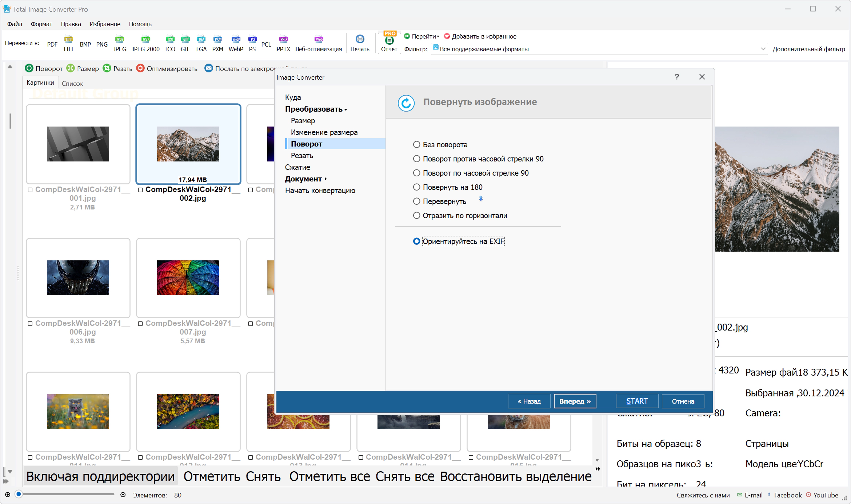Screen dimensions: 851x504
Task: Open the Перейти dropdown
Action: (422, 36)
